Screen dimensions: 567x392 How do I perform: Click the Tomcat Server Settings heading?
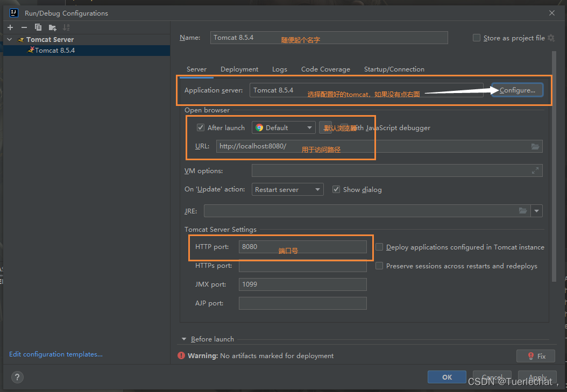pyautogui.click(x=220, y=230)
